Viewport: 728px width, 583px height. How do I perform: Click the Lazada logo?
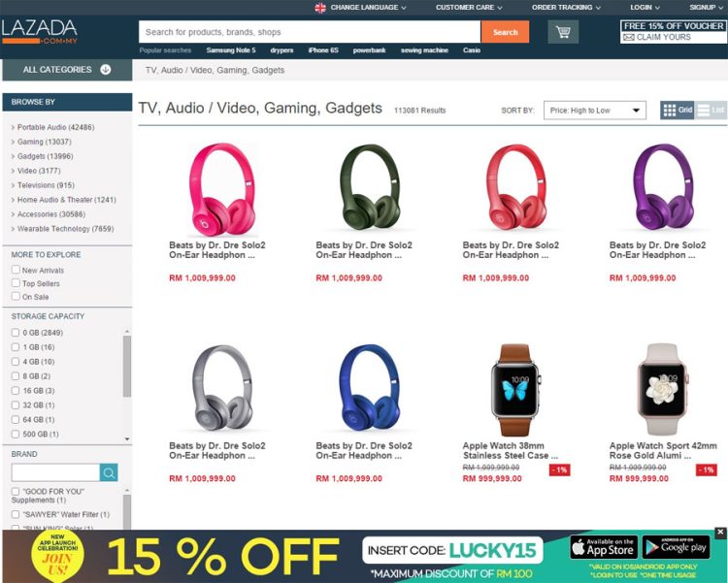(x=40, y=32)
